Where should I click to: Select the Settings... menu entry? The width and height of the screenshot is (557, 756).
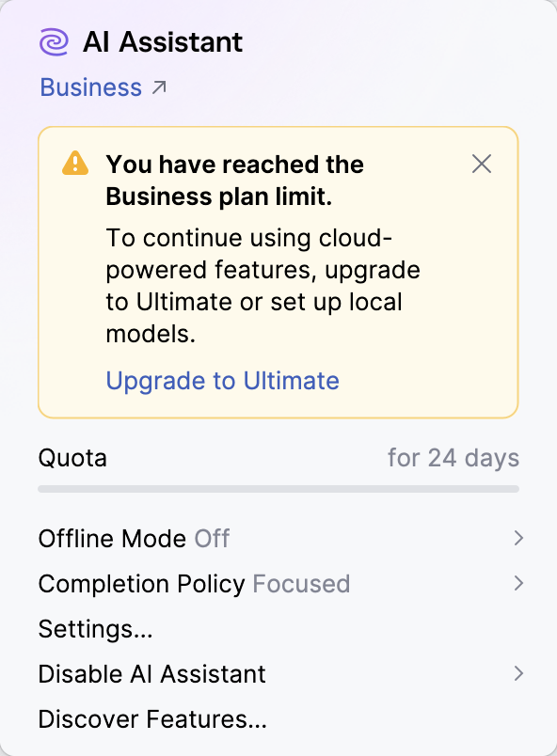pyautogui.click(x=95, y=628)
